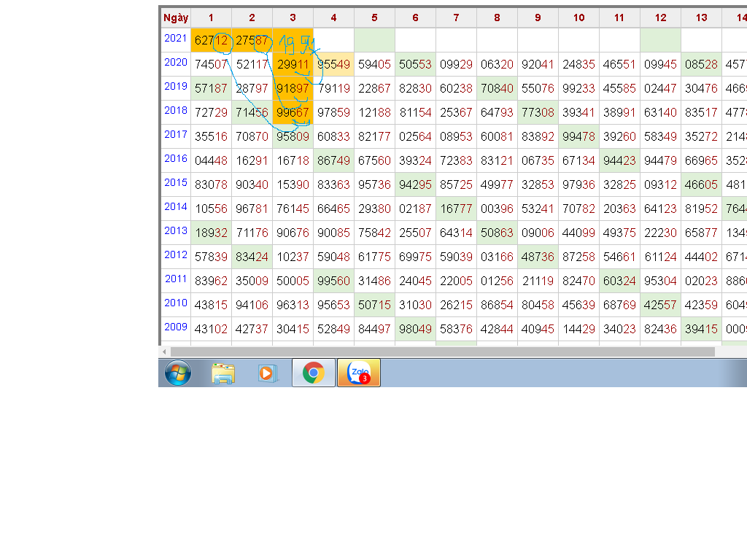Open File Explorer from the taskbar
Screen dimensions: 747x560
(223, 373)
